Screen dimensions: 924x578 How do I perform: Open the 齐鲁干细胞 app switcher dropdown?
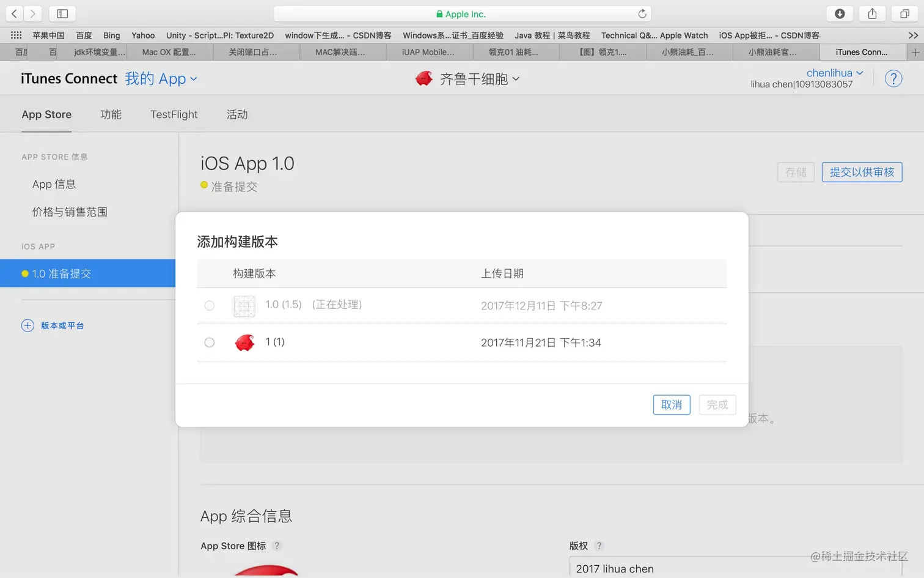(x=480, y=78)
